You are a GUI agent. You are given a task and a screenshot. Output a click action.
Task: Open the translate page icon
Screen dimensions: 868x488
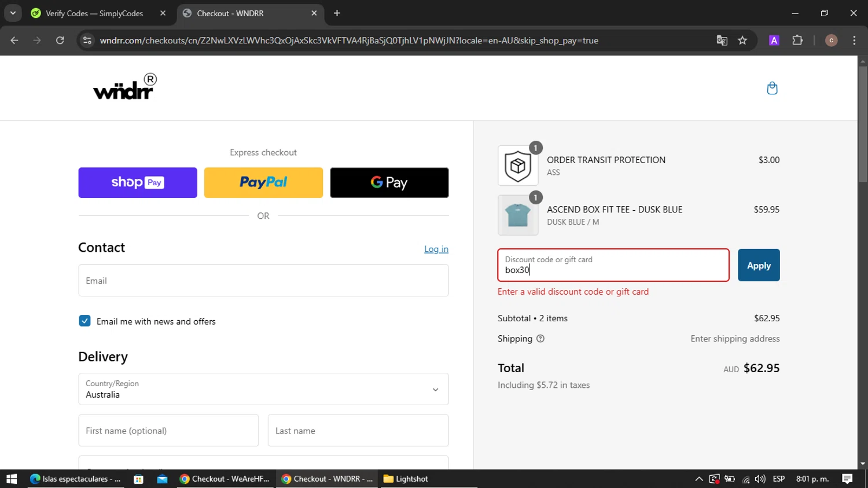click(722, 41)
